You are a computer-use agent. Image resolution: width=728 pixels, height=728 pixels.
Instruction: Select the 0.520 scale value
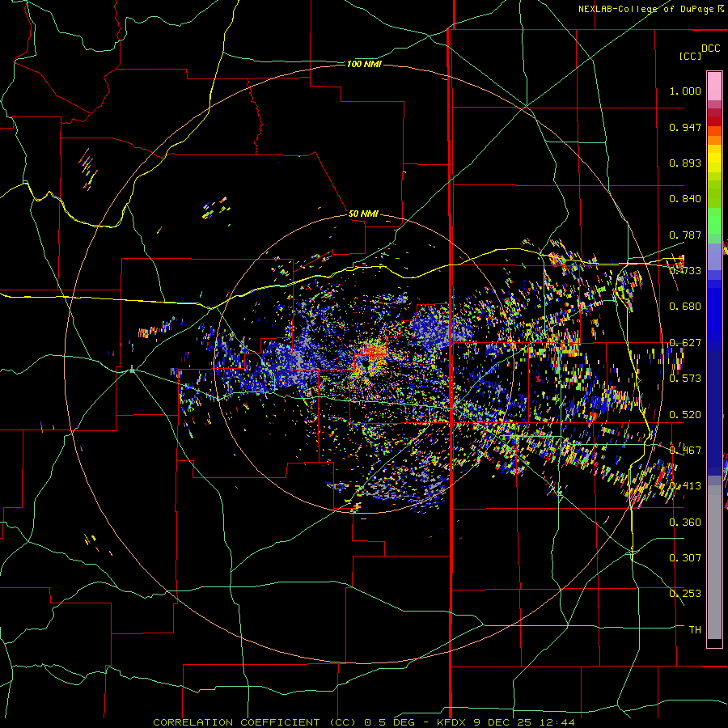(x=685, y=415)
